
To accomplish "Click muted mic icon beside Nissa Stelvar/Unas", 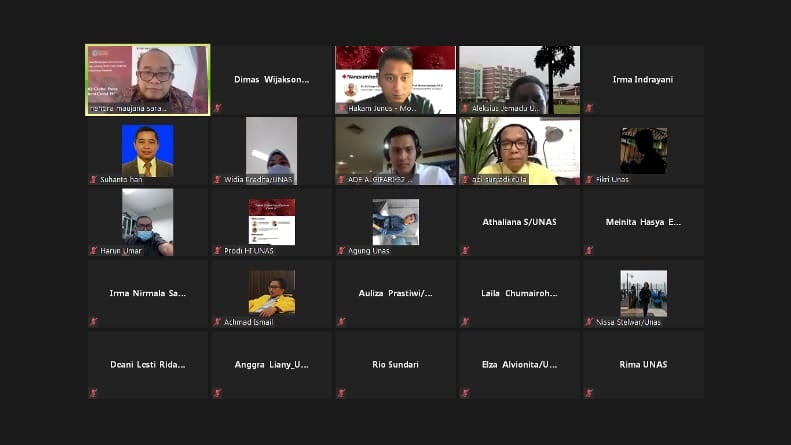I will point(589,321).
